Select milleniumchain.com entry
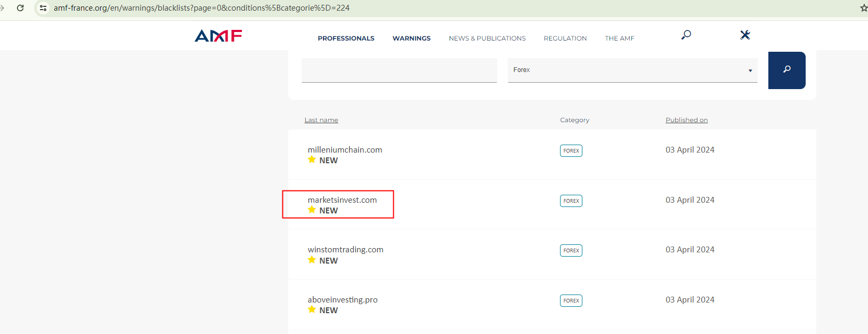The width and height of the screenshot is (868, 334). click(x=345, y=150)
